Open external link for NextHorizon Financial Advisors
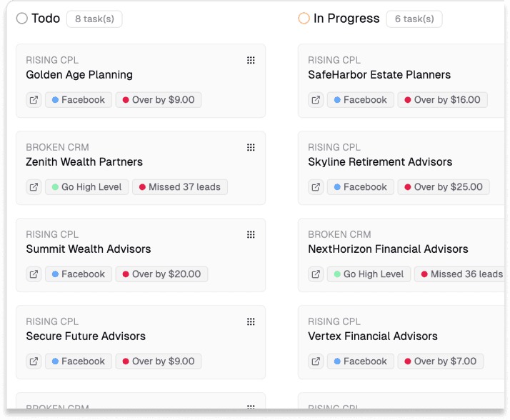This screenshot has width=510, height=420. click(316, 274)
